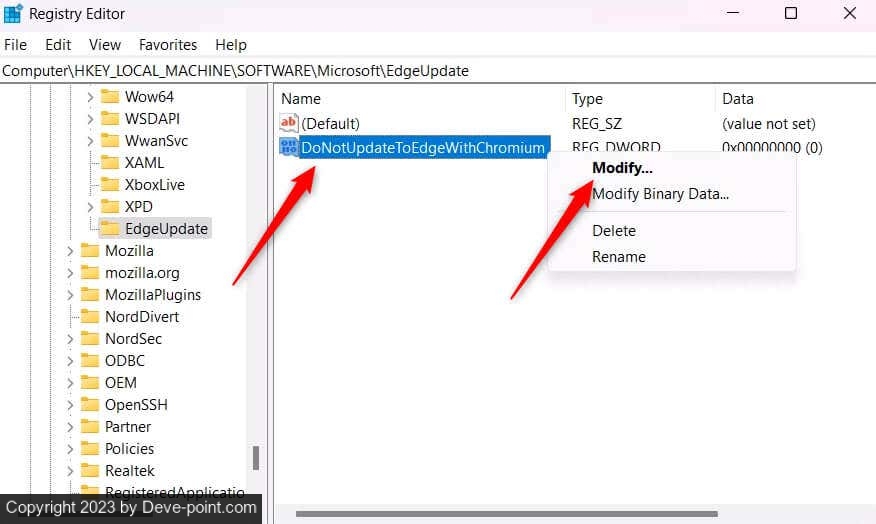Expand the MozillaPlugins tree node
Image resolution: width=876 pixels, height=524 pixels.
(70, 295)
